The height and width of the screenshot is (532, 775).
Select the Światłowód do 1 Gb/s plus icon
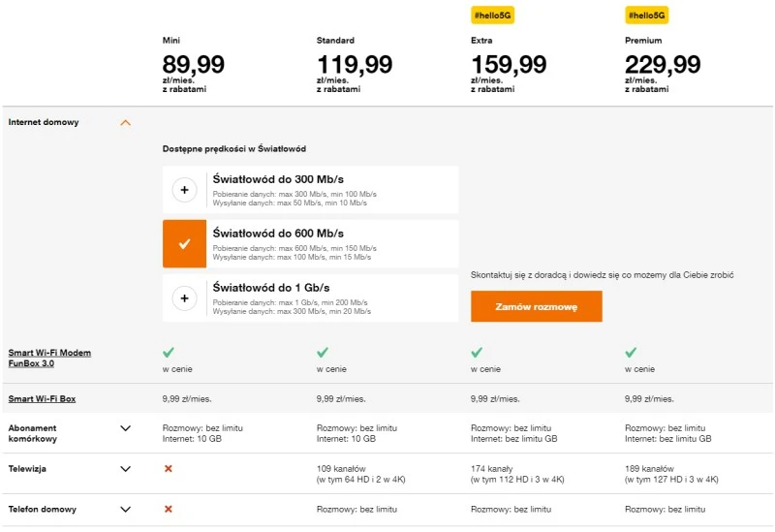click(184, 298)
